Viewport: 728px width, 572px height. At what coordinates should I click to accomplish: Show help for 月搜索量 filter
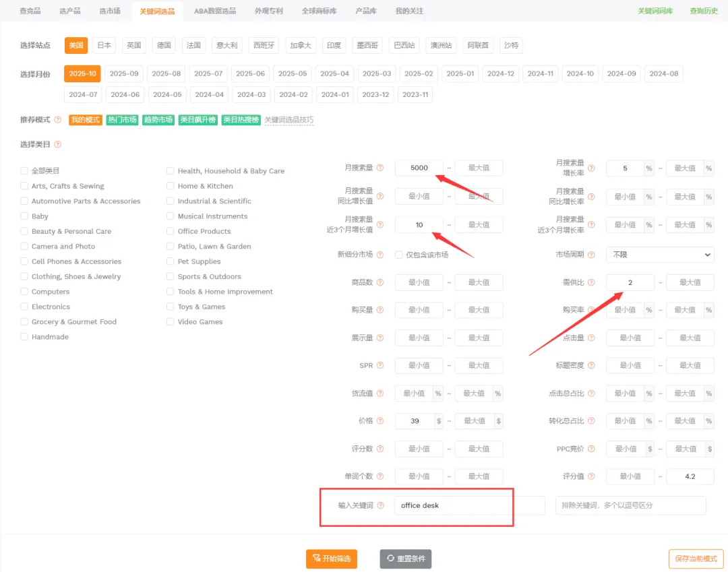[x=380, y=168]
